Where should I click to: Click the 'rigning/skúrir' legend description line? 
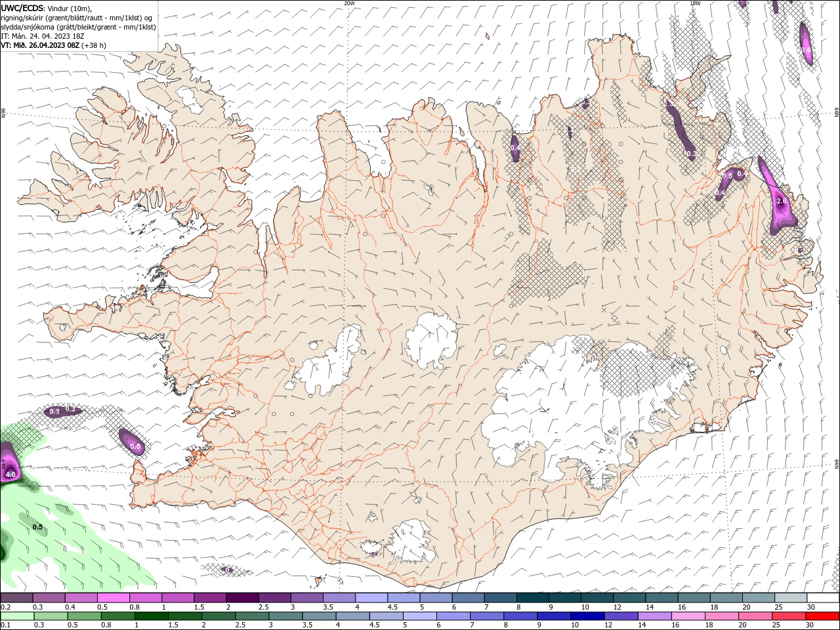point(76,18)
